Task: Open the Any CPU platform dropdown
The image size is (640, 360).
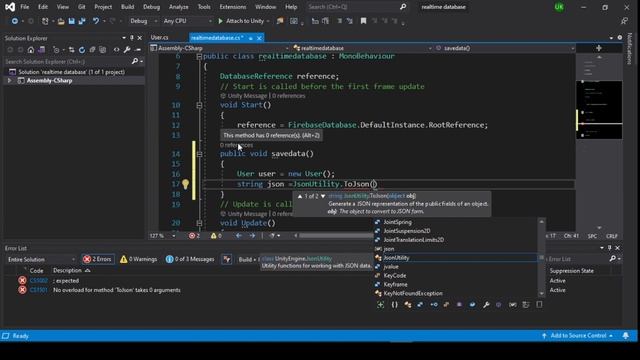Action: (x=187, y=21)
